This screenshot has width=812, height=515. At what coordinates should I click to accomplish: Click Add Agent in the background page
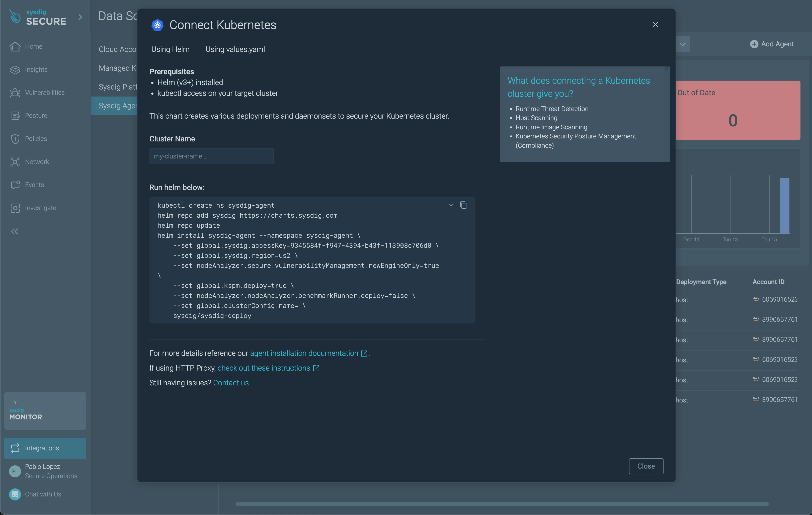coord(772,44)
